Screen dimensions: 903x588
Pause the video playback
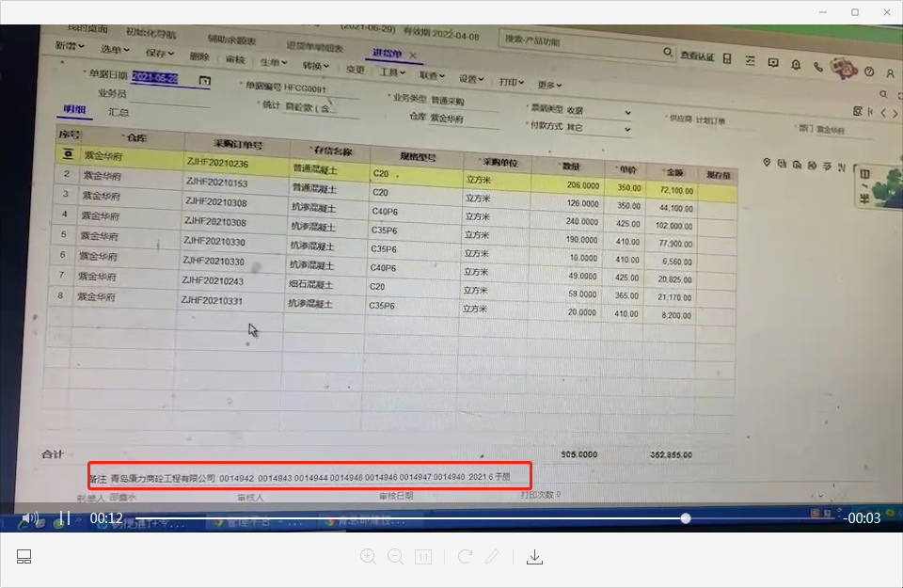(65, 518)
